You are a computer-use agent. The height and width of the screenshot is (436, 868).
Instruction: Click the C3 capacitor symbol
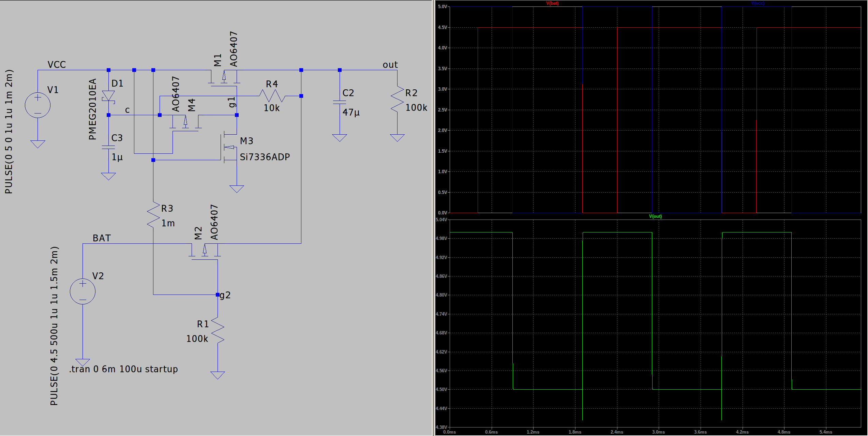tap(108, 147)
